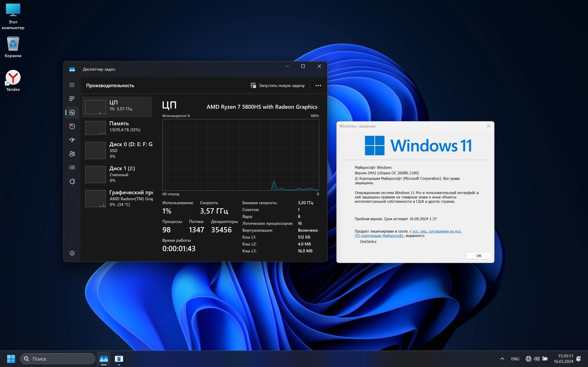This screenshot has height=367, width=588.
Task: Open the Processes page icon in sidebar
Action: click(x=72, y=99)
